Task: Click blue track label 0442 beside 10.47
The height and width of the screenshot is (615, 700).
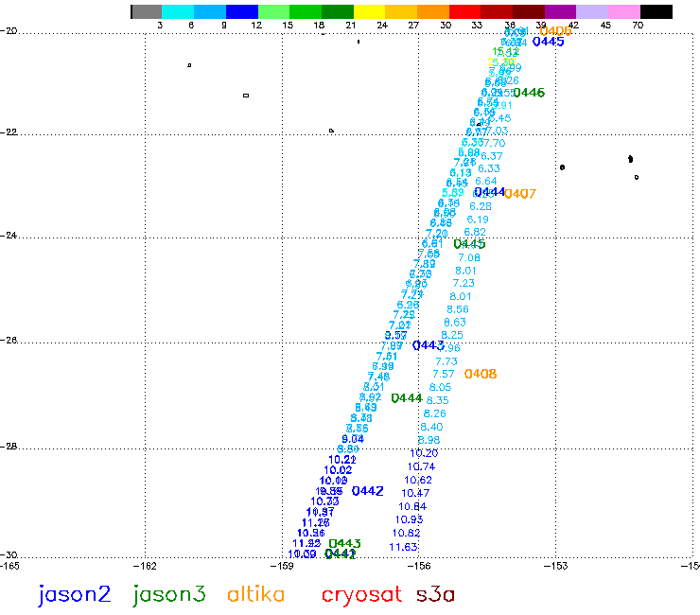Action: 367,491
